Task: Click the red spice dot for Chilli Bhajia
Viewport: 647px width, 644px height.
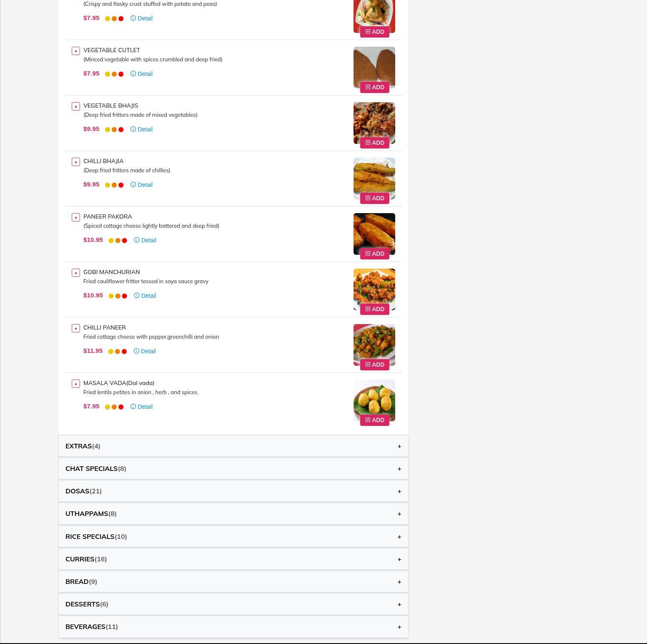Action: pyautogui.click(x=121, y=185)
